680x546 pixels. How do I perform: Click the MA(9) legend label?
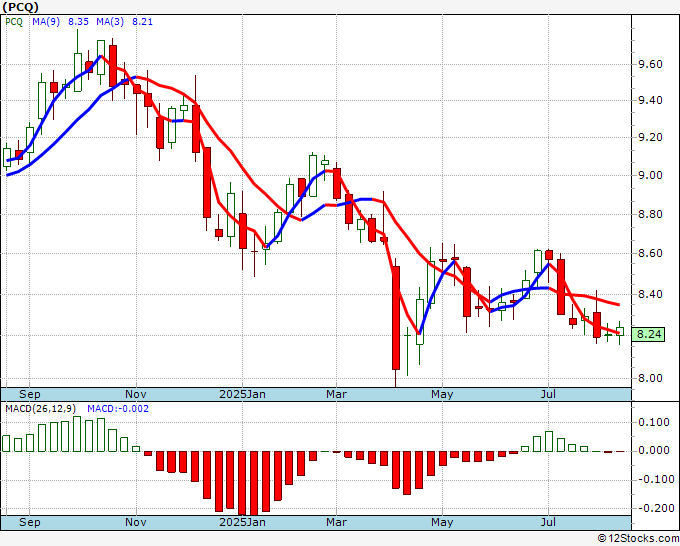46,22
